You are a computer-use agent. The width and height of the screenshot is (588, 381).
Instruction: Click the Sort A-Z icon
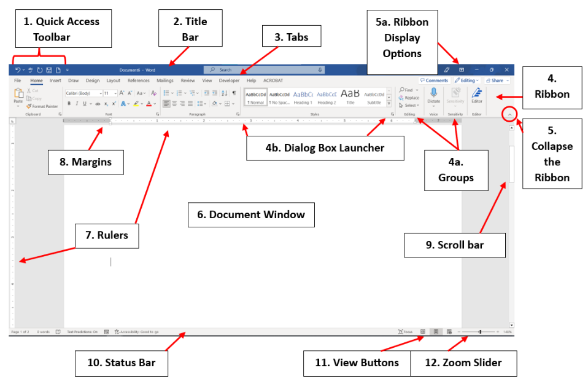click(x=224, y=93)
